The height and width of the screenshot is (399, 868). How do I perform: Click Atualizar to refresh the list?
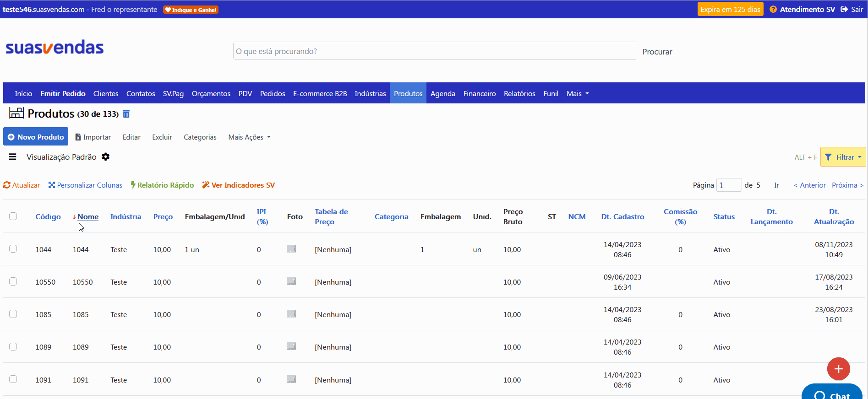(x=22, y=185)
